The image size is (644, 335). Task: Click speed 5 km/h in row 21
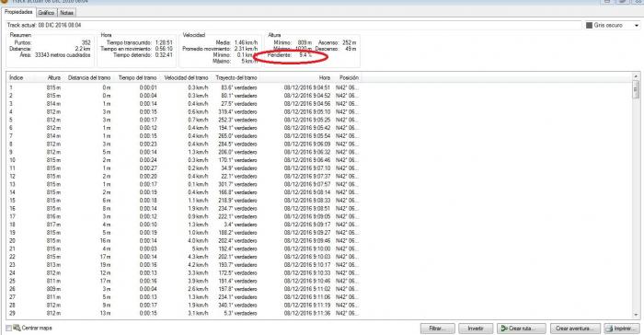pos(200,248)
